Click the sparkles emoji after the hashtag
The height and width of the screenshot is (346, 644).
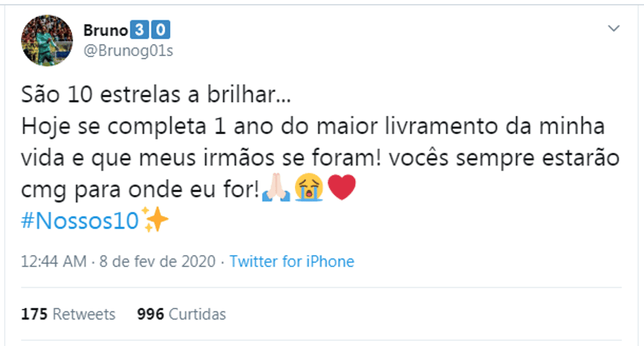(155, 219)
